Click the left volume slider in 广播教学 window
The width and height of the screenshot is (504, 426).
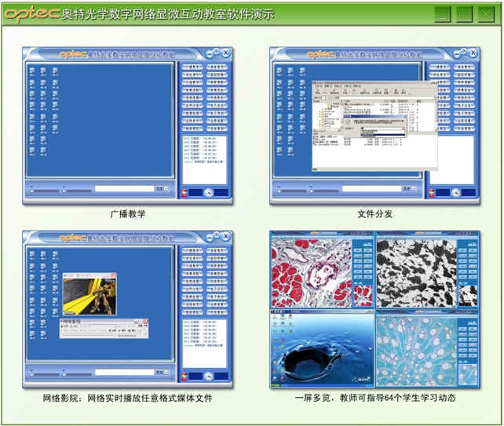(x=46, y=189)
